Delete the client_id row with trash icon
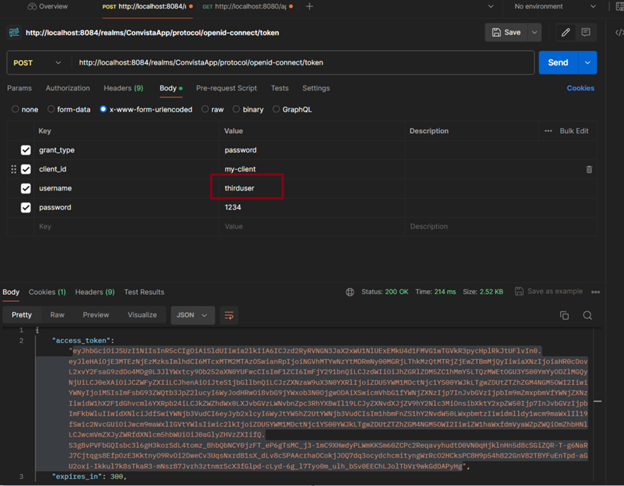 [x=589, y=169]
